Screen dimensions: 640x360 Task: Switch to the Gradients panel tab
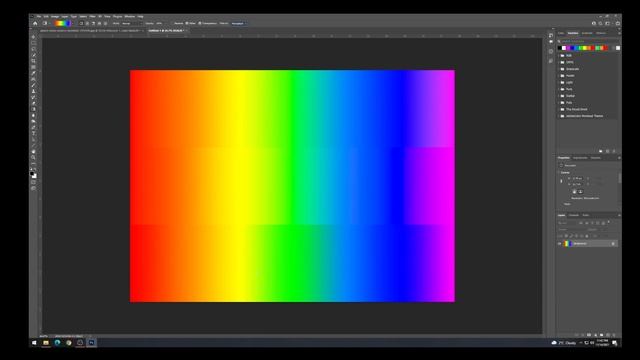[587, 33]
